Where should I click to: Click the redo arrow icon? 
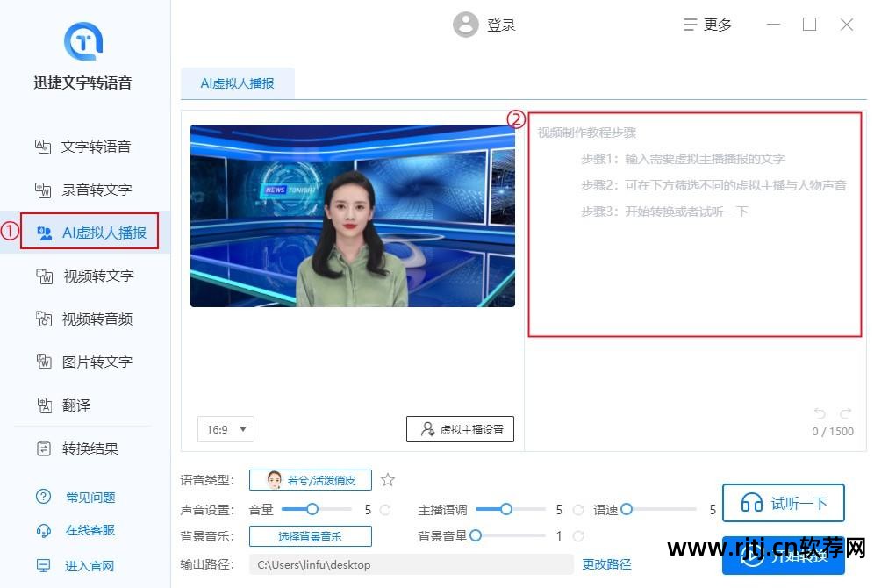(x=846, y=413)
